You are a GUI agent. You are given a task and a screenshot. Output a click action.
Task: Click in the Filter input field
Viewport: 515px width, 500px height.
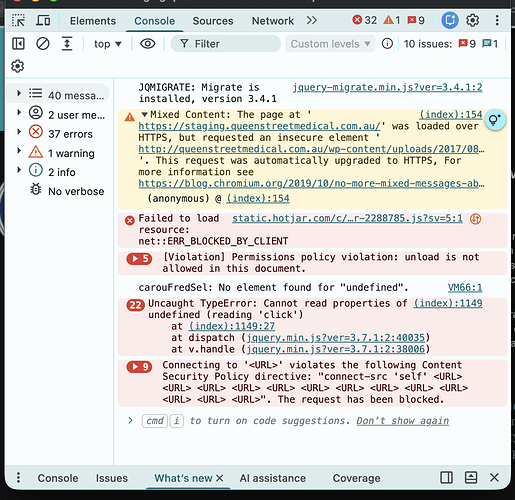click(226, 44)
